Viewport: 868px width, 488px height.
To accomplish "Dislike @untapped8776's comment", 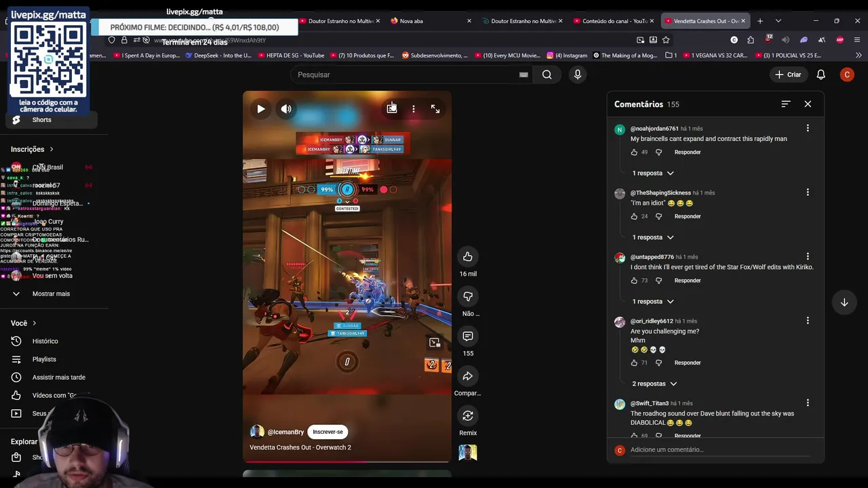I will click(658, 281).
